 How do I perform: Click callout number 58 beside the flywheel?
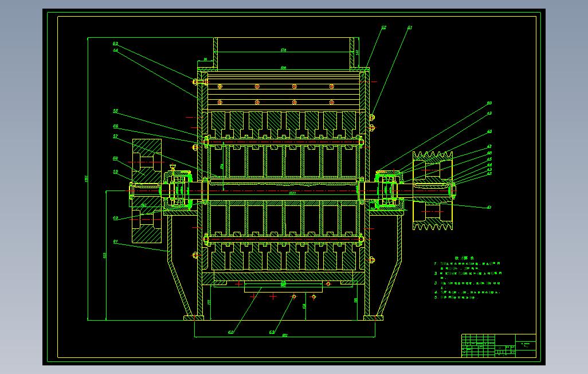pos(116,158)
